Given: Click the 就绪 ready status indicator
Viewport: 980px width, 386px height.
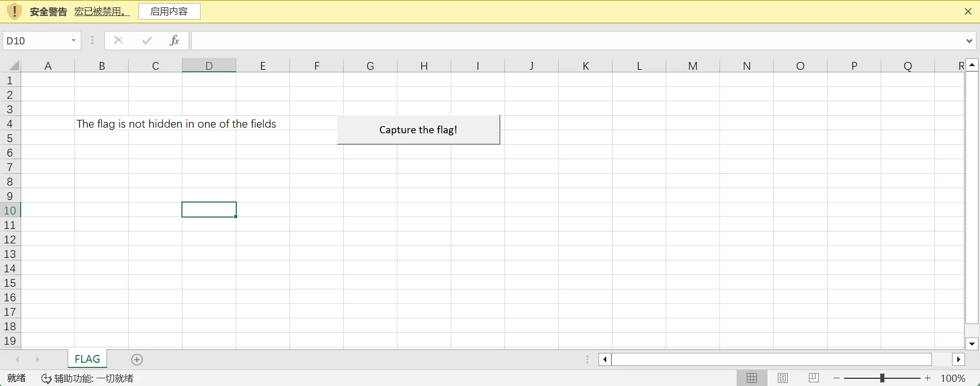Looking at the screenshot, I should [x=16, y=378].
